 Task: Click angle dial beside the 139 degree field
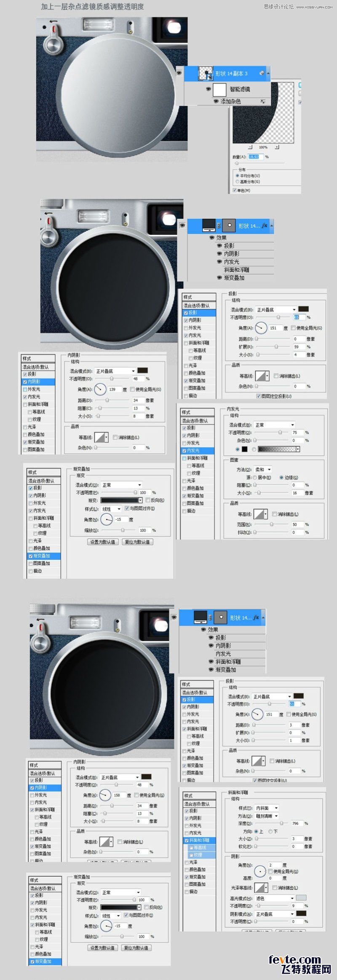pos(100,389)
